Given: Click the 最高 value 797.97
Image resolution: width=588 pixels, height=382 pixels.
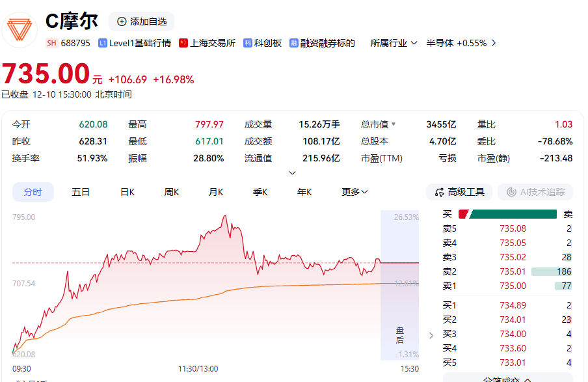Looking at the screenshot, I should [x=209, y=124].
